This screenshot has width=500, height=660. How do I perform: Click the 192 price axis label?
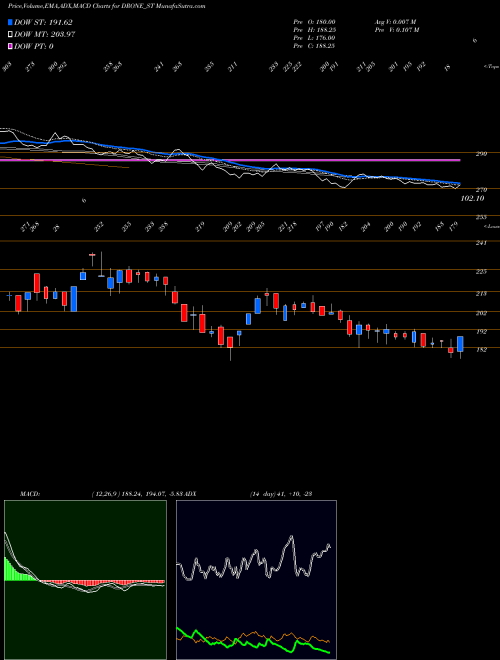(x=481, y=332)
